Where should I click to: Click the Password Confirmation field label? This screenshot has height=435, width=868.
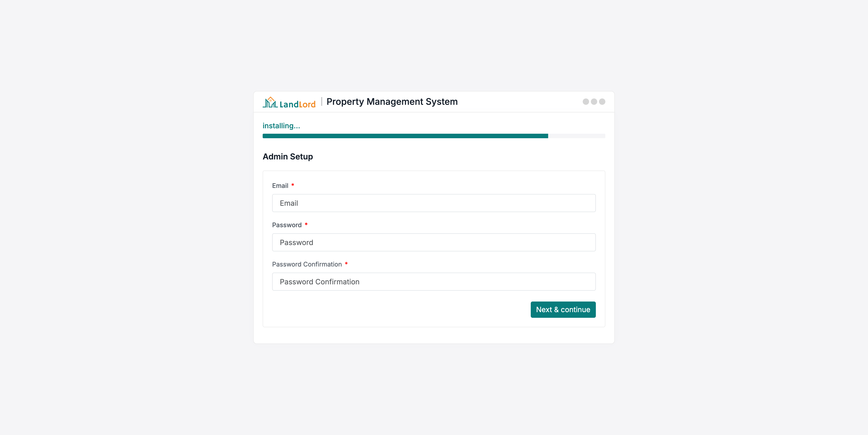click(x=307, y=264)
